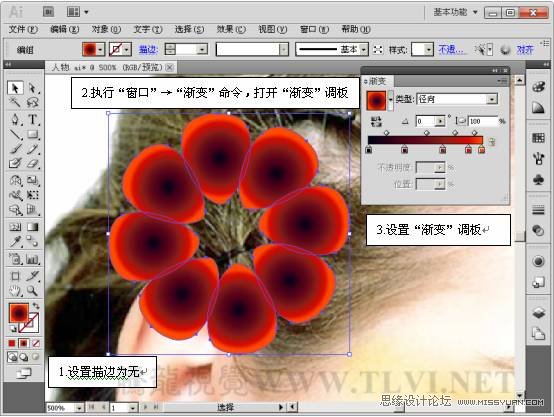The width and height of the screenshot is (554, 417).
Task: Choose the Rectangle tool
Action: pos(32,134)
